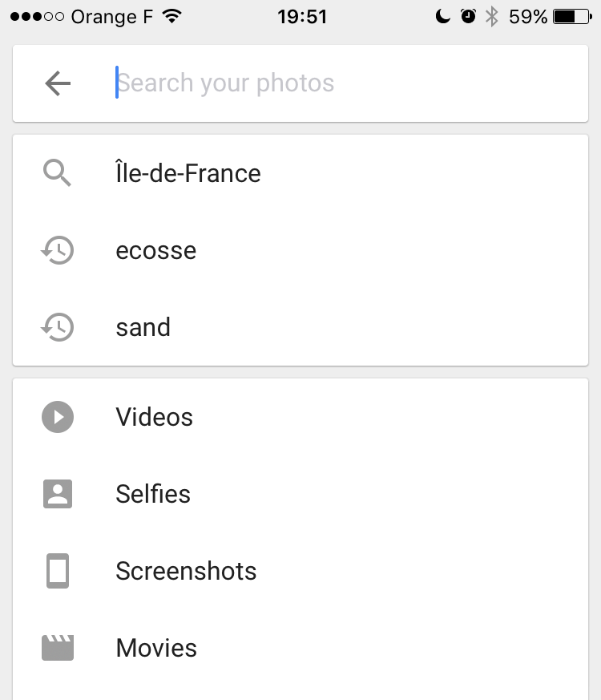Tap the history icon next to ecosse
The image size is (601, 700).
click(x=57, y=250)
